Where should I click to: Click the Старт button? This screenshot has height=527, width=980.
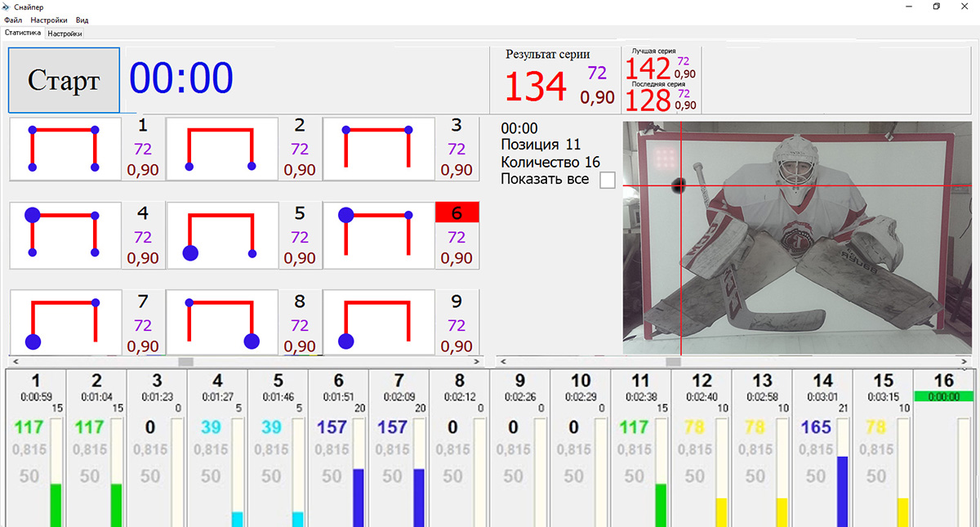[x=64, y=80]
